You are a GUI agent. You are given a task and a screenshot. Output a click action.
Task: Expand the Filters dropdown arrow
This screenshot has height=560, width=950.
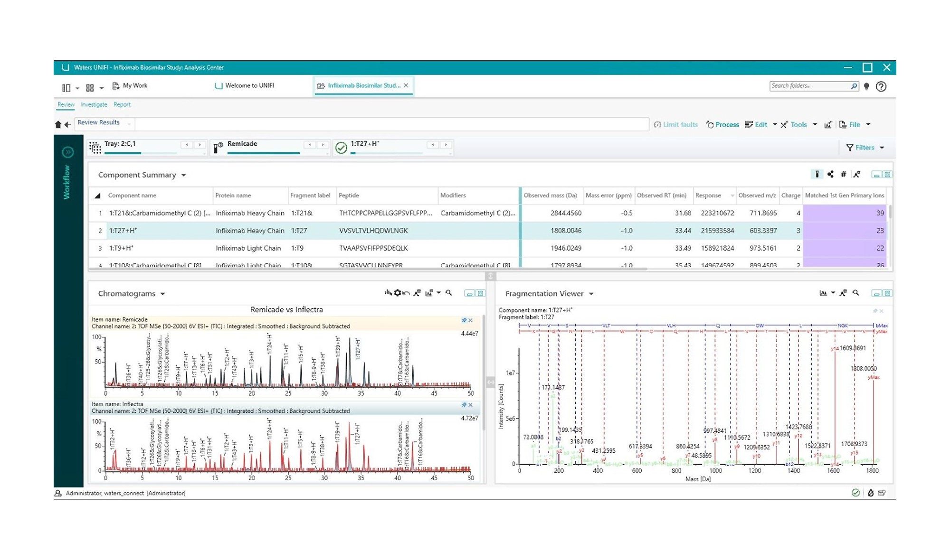[x=882, y=148]
